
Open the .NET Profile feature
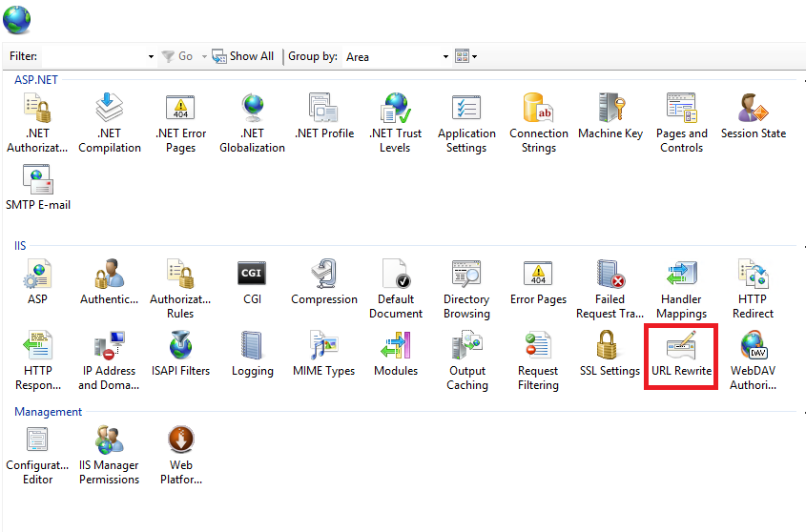pyautogui.click(x=324, y=116)
